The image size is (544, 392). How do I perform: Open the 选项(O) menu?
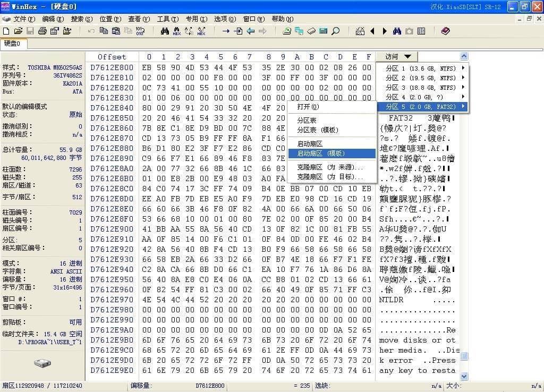point(225,19)
